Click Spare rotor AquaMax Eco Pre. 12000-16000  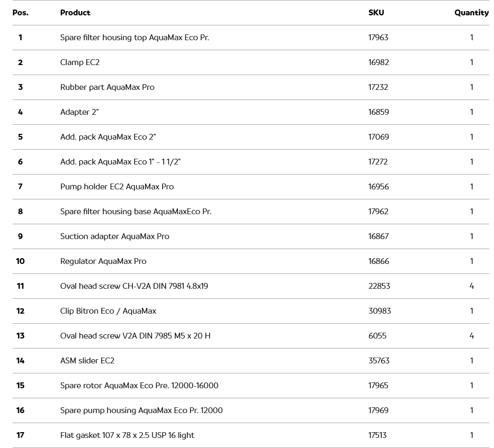click(139, 386)
